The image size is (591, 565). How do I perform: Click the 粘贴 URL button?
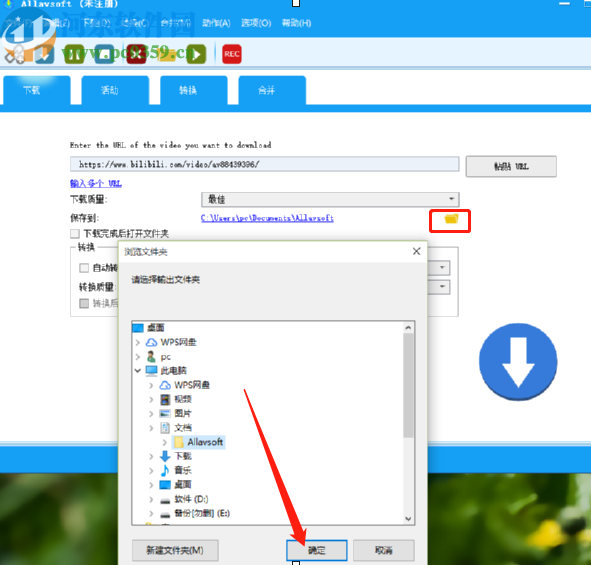click(511, 167)
